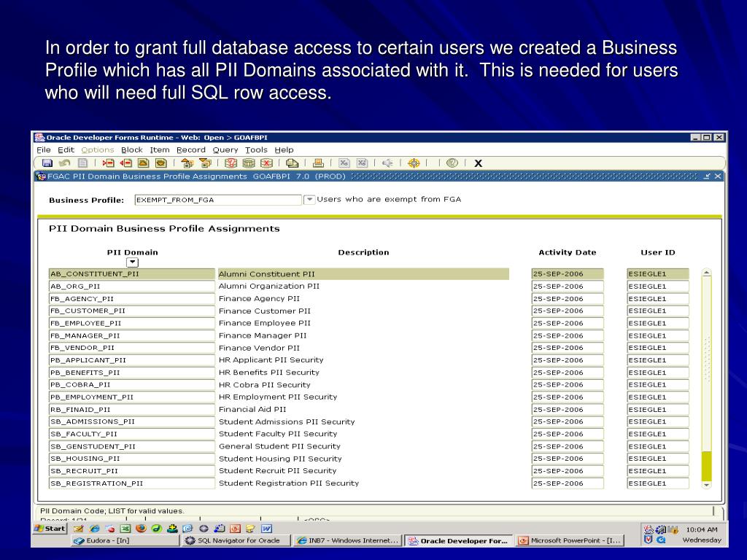Viewport: 747px width, 560px height.
Task: Click 'Finance Vendor PII' description text
Action: pos(259,348)
